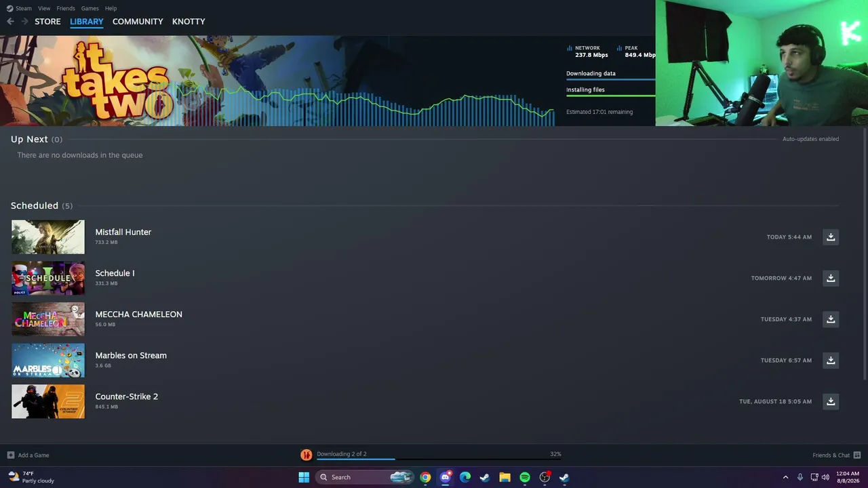Click the "TOMORROW 4:47 AM" schedule time
This screenshot has width=868, height=488.
781,279
